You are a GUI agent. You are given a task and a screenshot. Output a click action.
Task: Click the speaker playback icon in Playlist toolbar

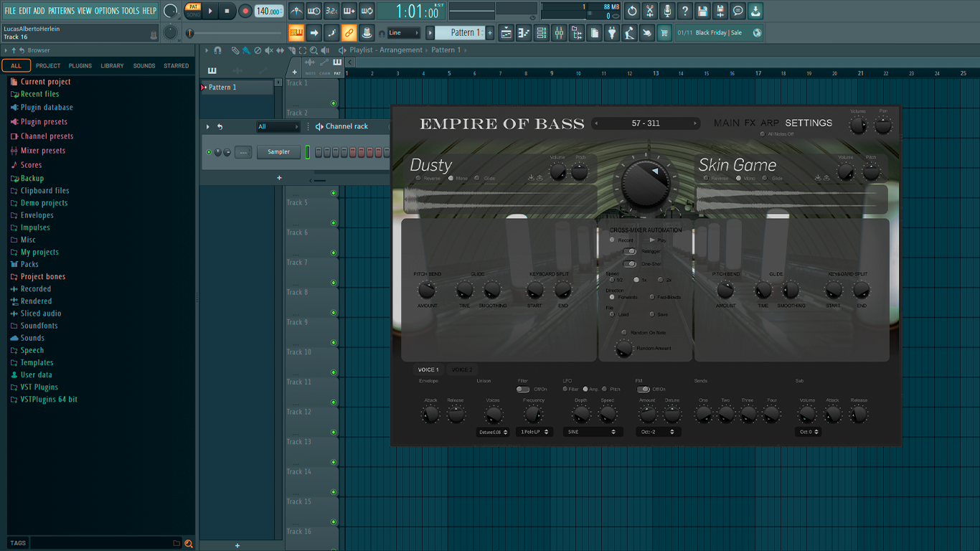coord(325,50)
